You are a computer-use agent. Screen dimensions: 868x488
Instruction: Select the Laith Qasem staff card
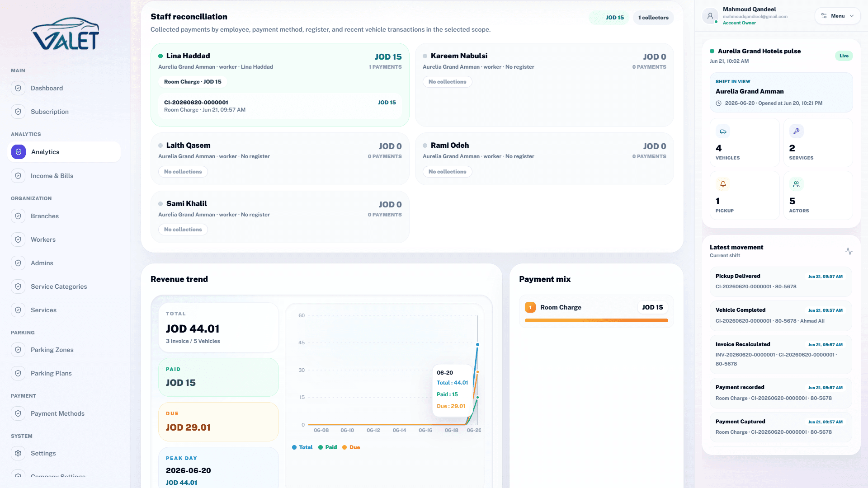(280, 159)
